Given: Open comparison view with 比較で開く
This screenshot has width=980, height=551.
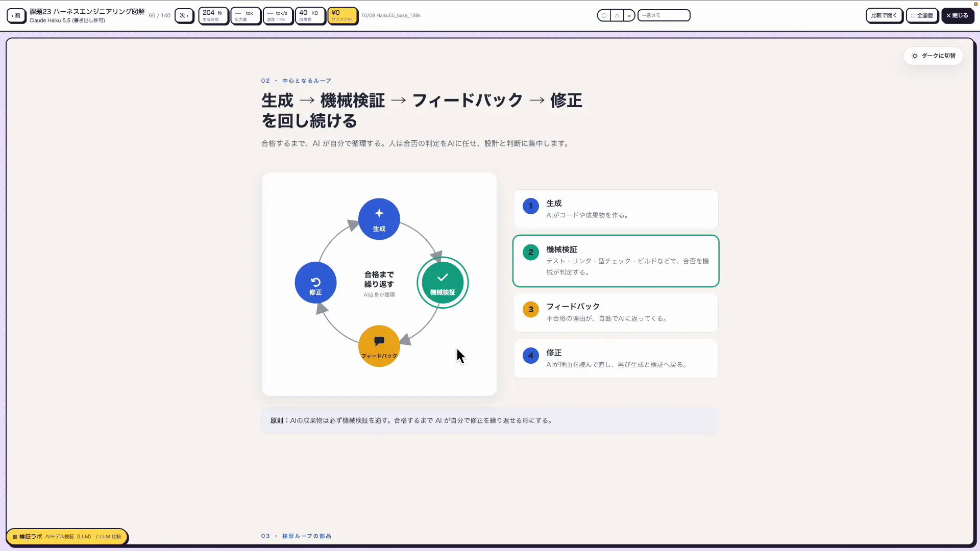Looking at the screenshot, I should tap(884, 15).
